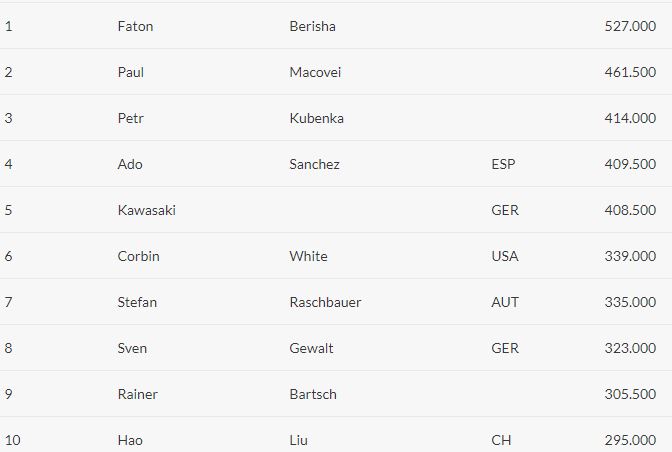672x452 pixels.
Task: Select first name Corbin
Action: (x=138, y=256)
